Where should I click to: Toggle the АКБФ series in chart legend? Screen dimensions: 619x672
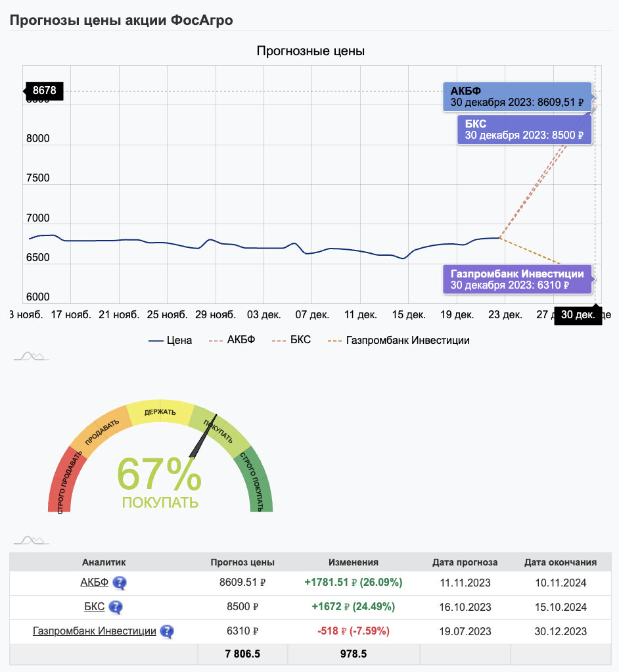pos(232,340)
